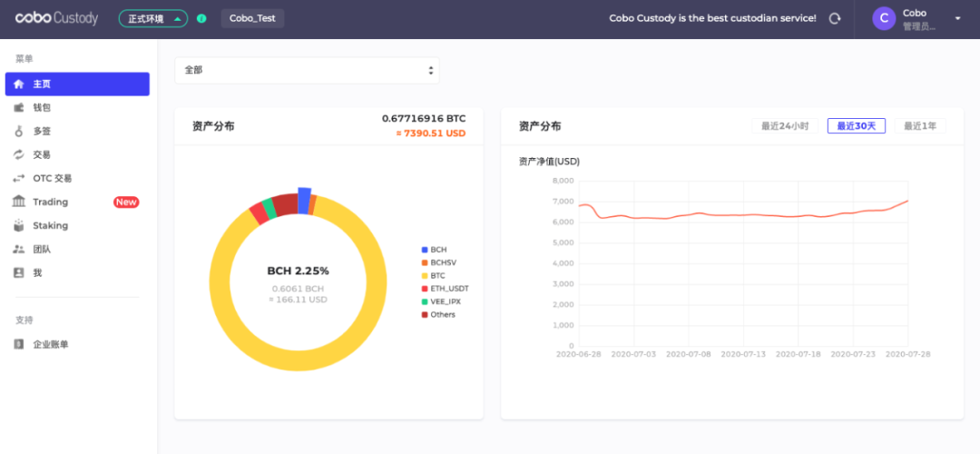The width and height of the screenshot is (980, 454).
Task: Click the transactions refresh-arrows icon in sidebar
Action: pos(18,155)
